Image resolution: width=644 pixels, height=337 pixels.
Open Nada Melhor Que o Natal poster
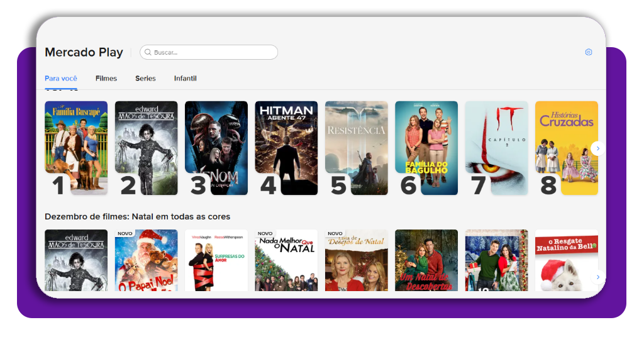tap(286, 260)
